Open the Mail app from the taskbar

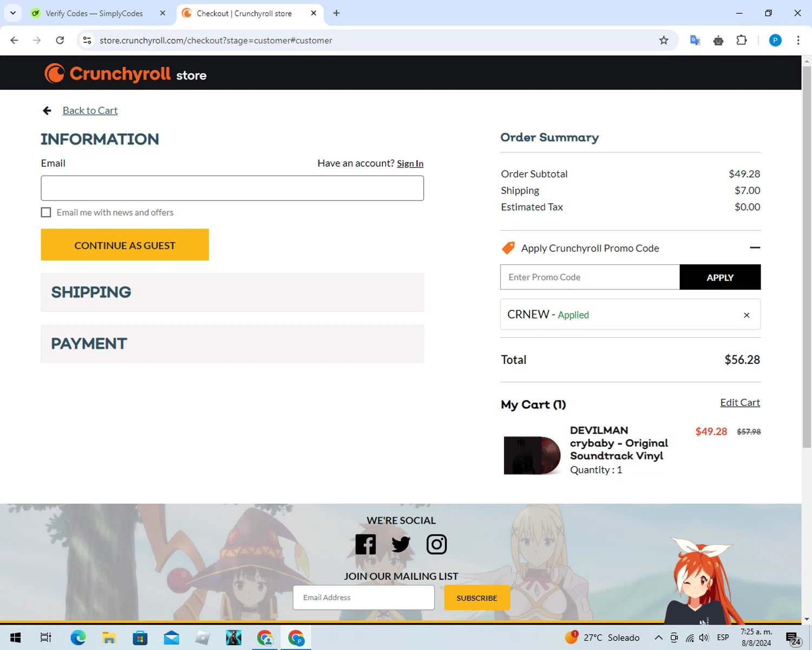pyautogui.click(x=172, y=638)
